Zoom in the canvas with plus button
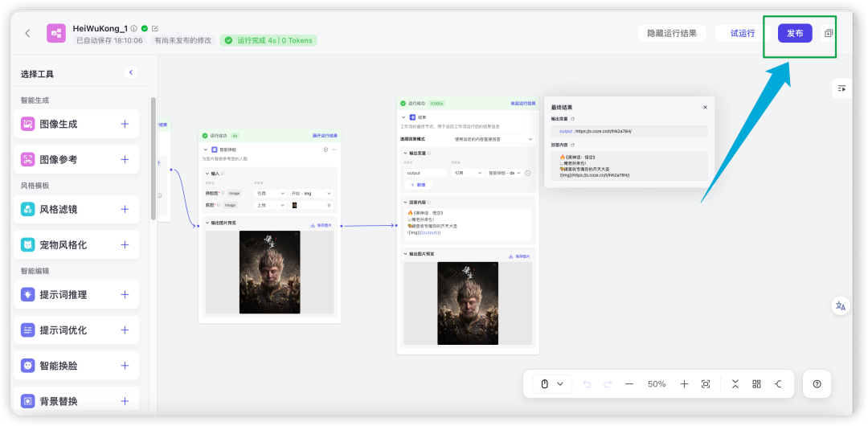This screenshot has height=426, width=868. tap(684, 384)
